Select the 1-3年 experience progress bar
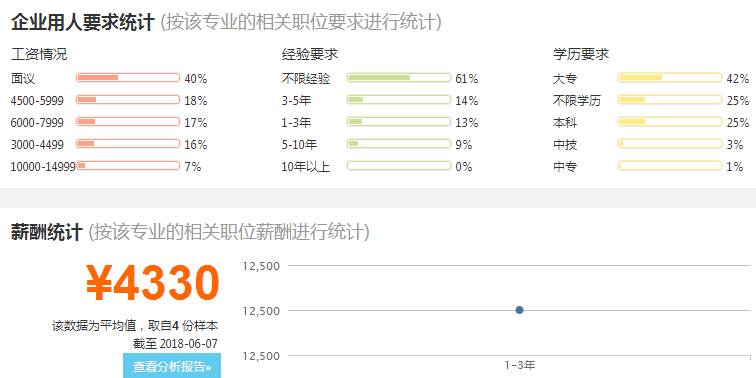The width and height of the screenshot is (756, 378). (x=399, y=122)
